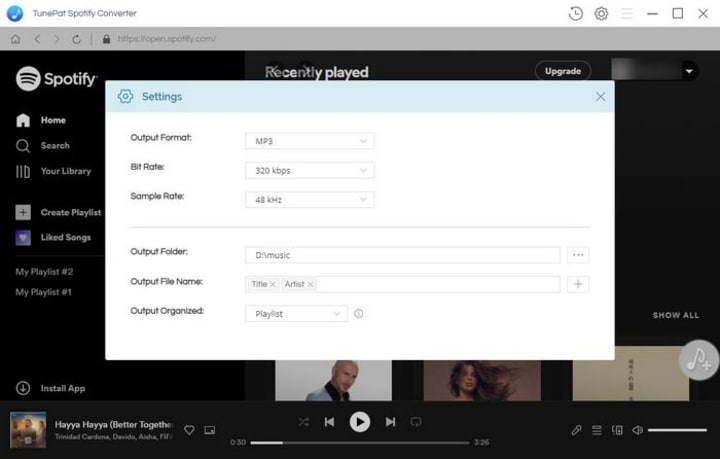Click the URL address field
This screenshot has height=459, width=720.
[x=167, y=39]
